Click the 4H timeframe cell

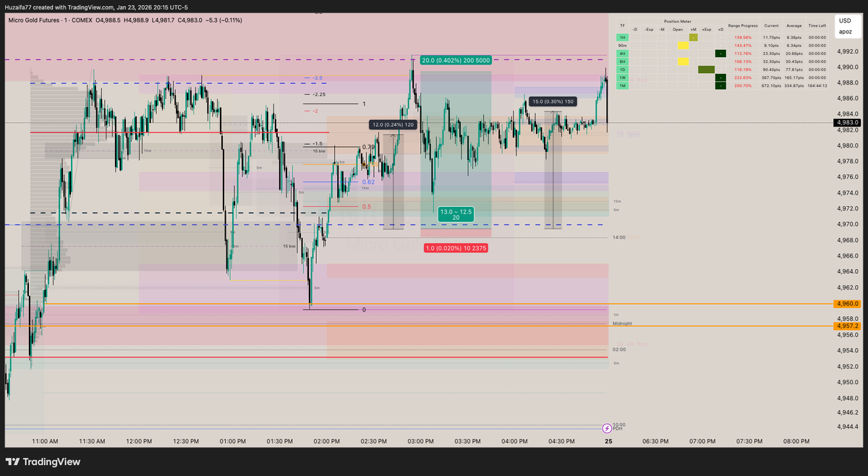tap(622, 54)
